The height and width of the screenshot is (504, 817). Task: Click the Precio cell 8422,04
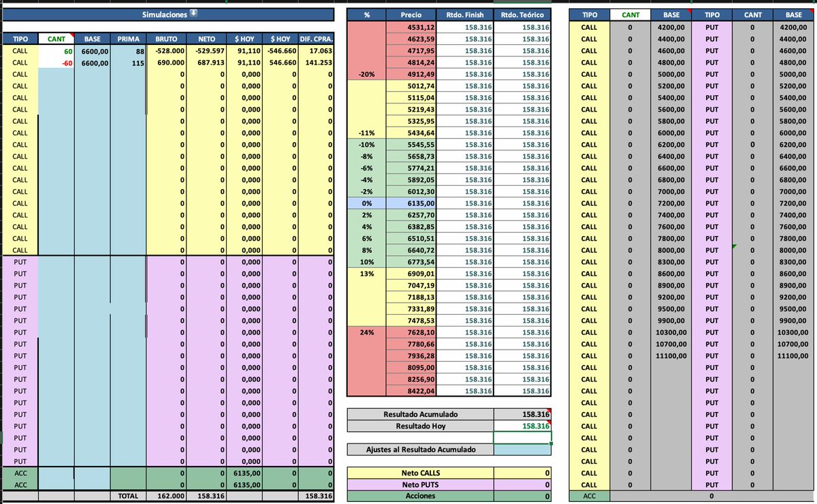411,391
